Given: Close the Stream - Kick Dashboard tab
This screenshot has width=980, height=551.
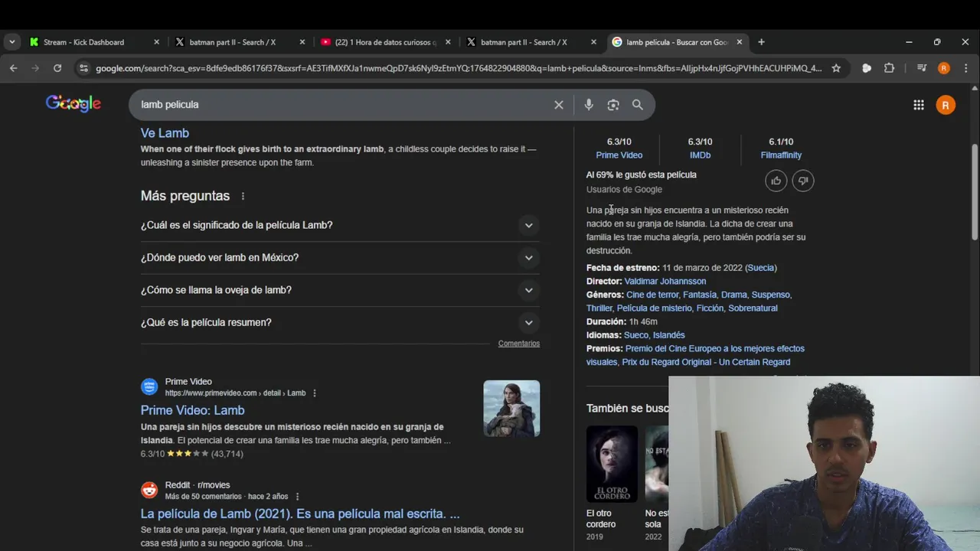Looking at the screenshot, I should coord(156,42).
